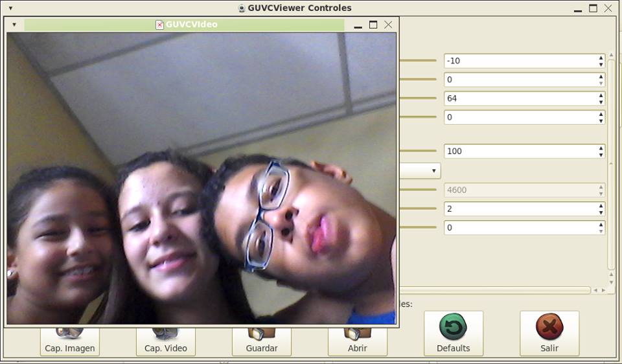
Task: Open the combo box below the 100 value
Action: 420,171
